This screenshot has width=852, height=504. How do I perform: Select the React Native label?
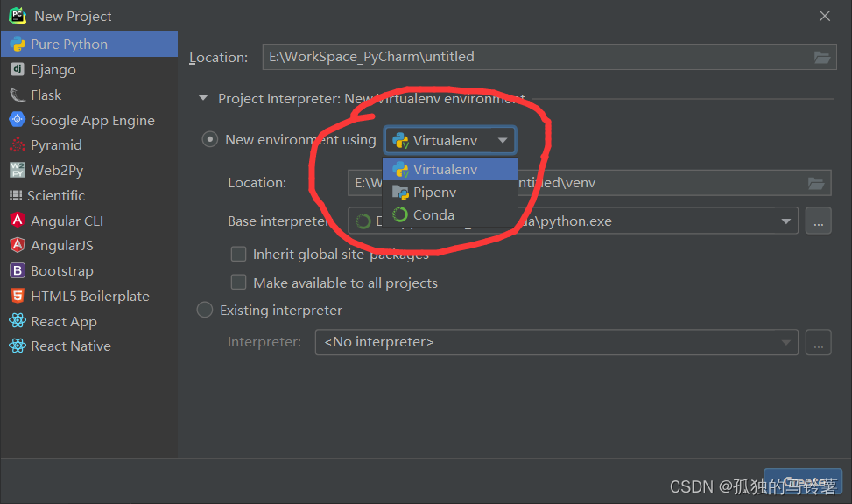[71, 346]
